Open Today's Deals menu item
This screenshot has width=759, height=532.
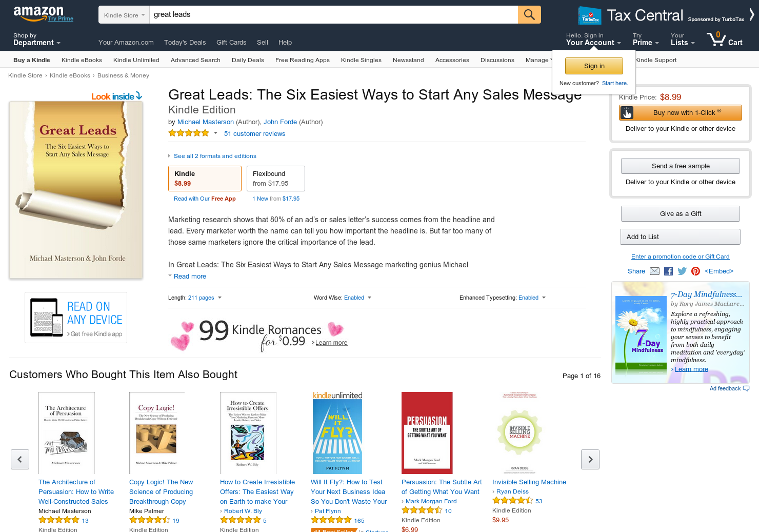185,43
